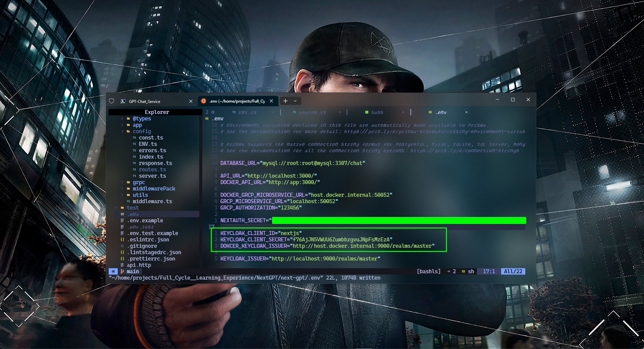Open a new terminal tab with the plus button
The height and width of the screenshot is (349, 644).
click(285, 101)
